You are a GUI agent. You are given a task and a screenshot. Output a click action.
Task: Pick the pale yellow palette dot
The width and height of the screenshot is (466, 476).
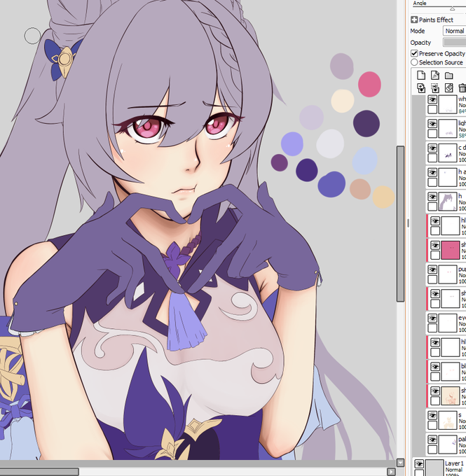click(x=383, y=197)
